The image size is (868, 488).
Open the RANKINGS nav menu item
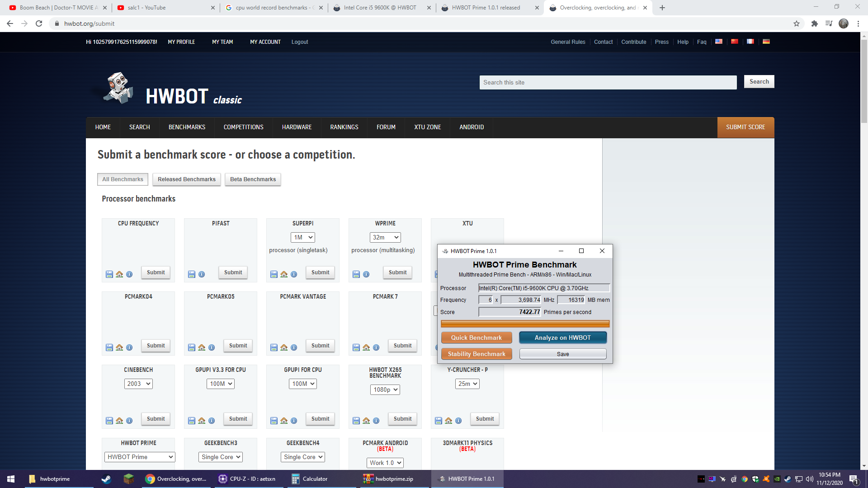[x=344, y=127]
